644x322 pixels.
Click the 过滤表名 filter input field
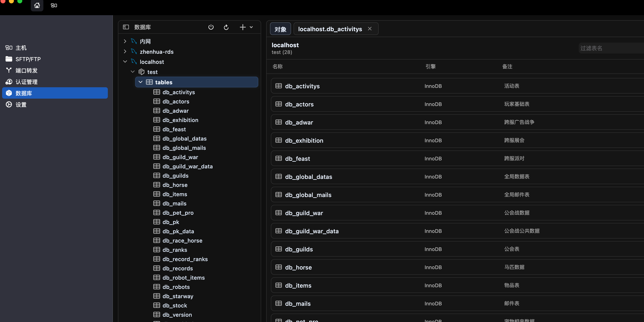coord(610,48)
